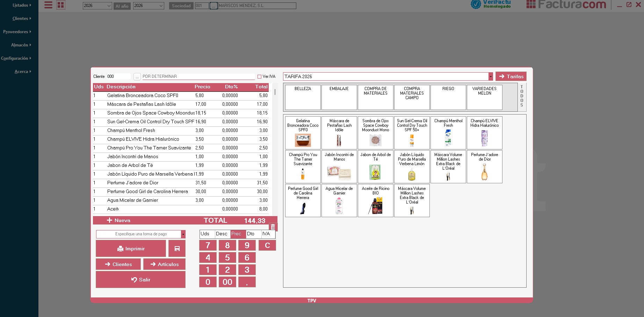The width and height of the screenshot is (644, 317).
Task: Show all categories with TODOS
Action: (522, 97)
